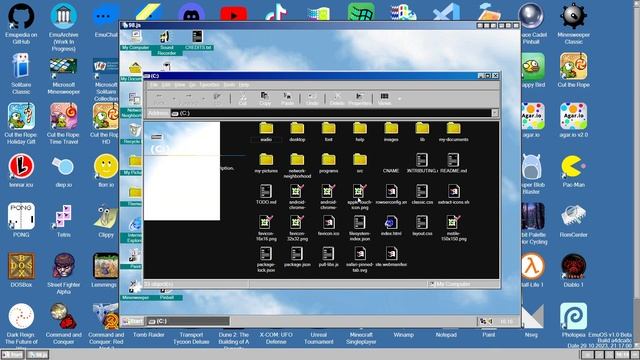Open RomCenter desktop icon
Screen dimensions: 640x360
tap(573, 220)
